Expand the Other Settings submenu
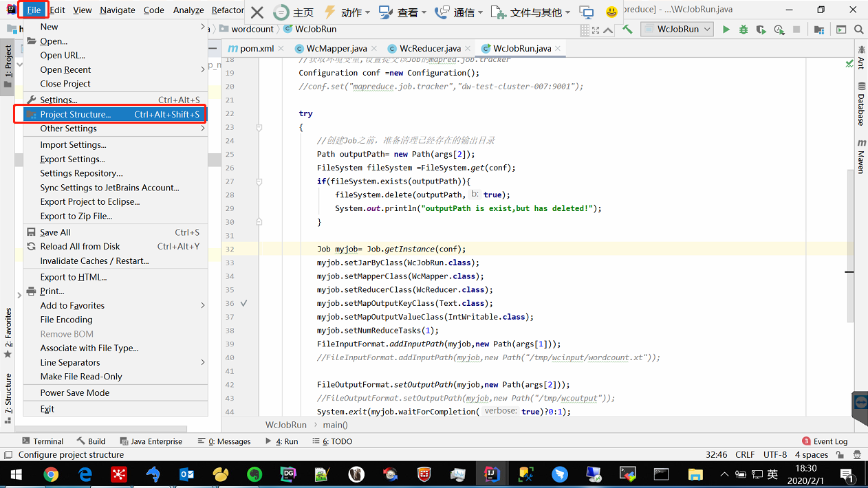Screen dimensions: 868x488 (115, 129)
